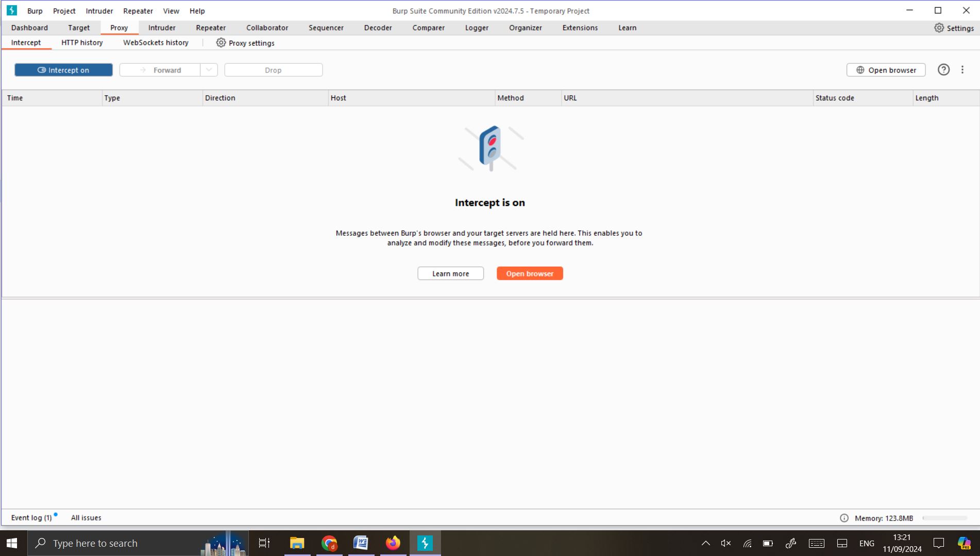Image resolution: width=980 pixels, height=556 pixels.
Task: Sort by the Host column header
Action: pyautogui.click(x=411, y=98)
